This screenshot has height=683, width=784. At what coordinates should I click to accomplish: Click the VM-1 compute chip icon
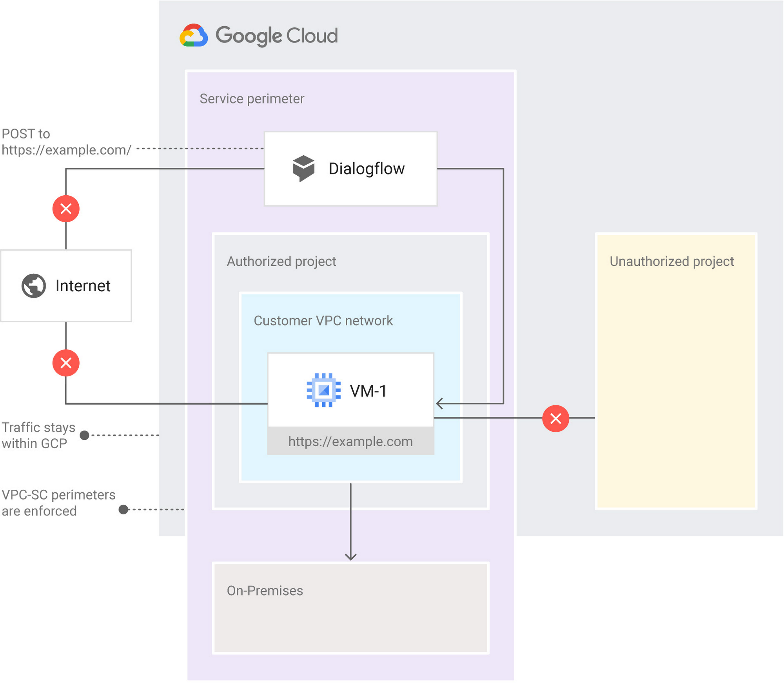click(323, 391)
